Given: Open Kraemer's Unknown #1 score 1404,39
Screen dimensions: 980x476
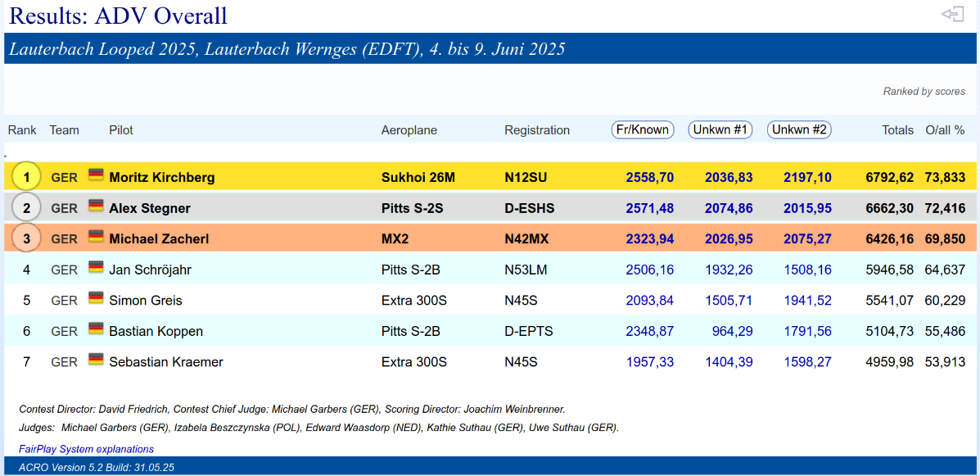Looking at the screenshot, I should coord(729,361).
